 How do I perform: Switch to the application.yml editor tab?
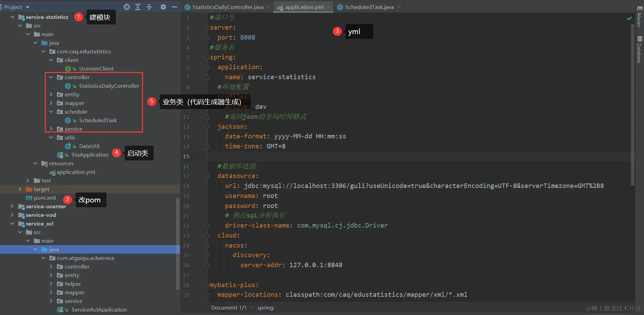304,7
